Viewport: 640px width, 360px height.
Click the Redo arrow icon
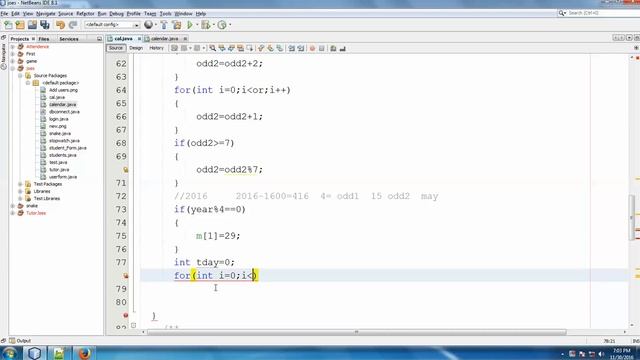pos(73,25)
